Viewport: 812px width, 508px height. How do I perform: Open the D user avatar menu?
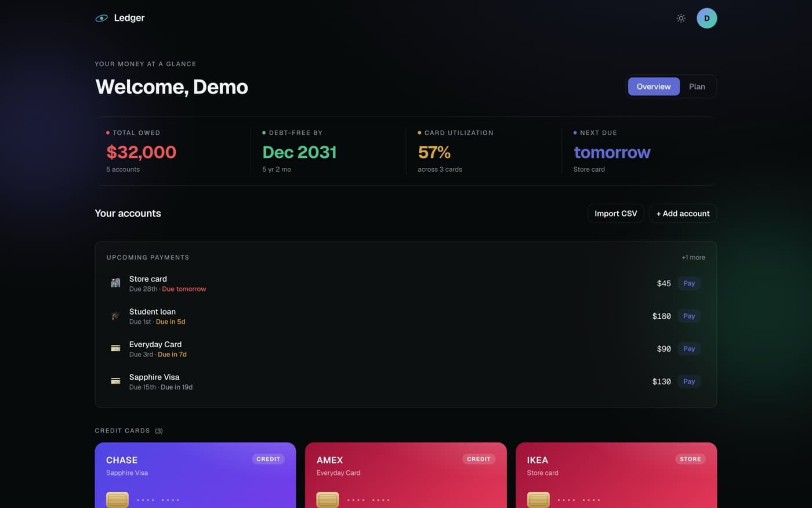(706, 18)
